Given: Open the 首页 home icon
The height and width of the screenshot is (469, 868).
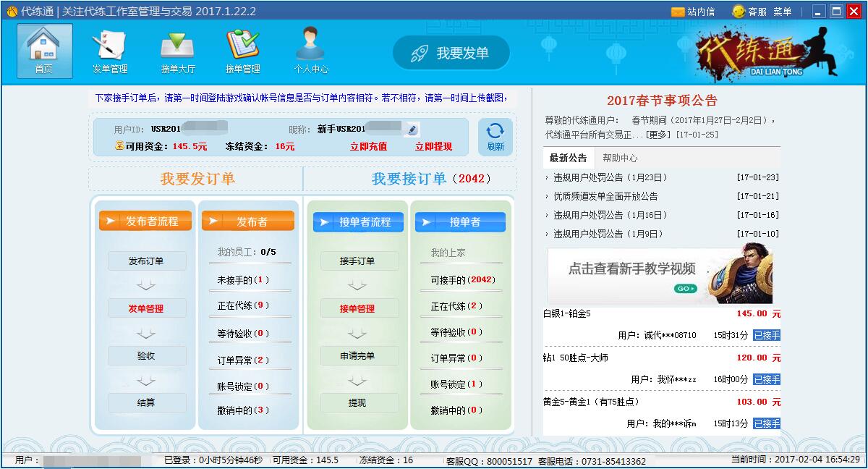Looking at the screenshot, I should (44, 51).
